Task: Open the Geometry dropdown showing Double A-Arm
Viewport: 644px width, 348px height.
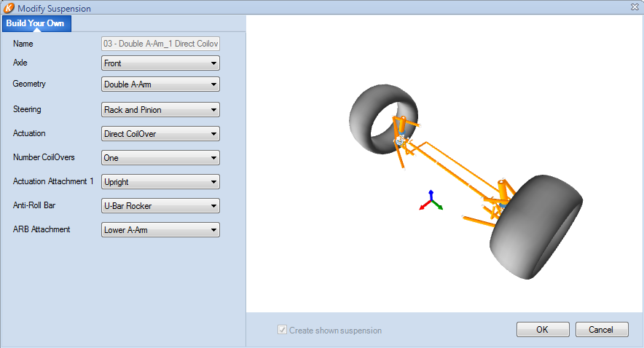Action: [160, 84]
